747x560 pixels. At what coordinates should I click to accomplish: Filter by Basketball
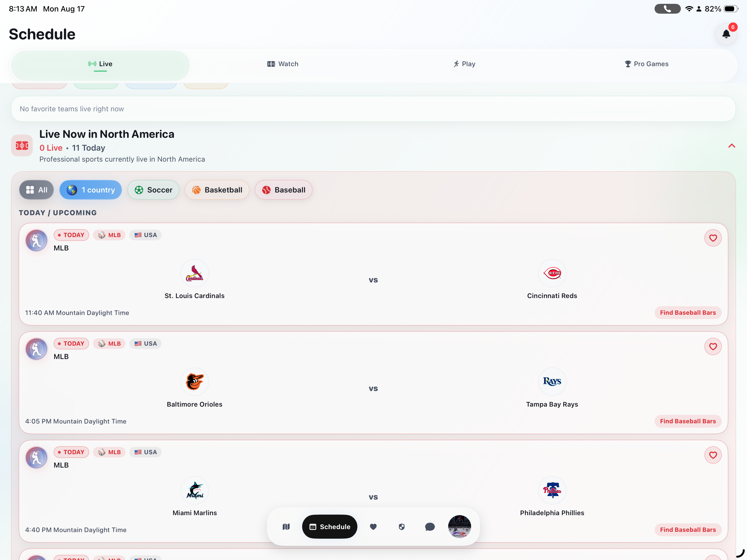tap(217, 190)
